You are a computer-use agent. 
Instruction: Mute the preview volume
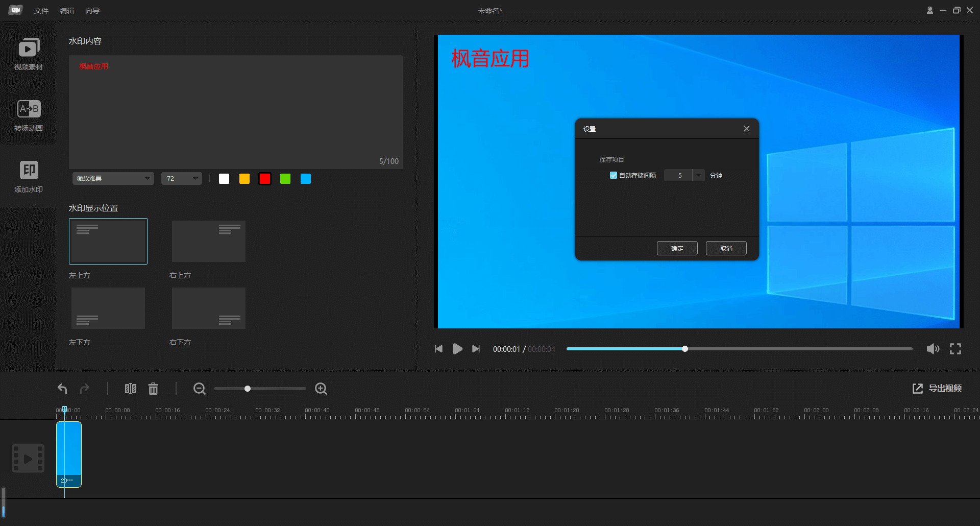(933, 349)
